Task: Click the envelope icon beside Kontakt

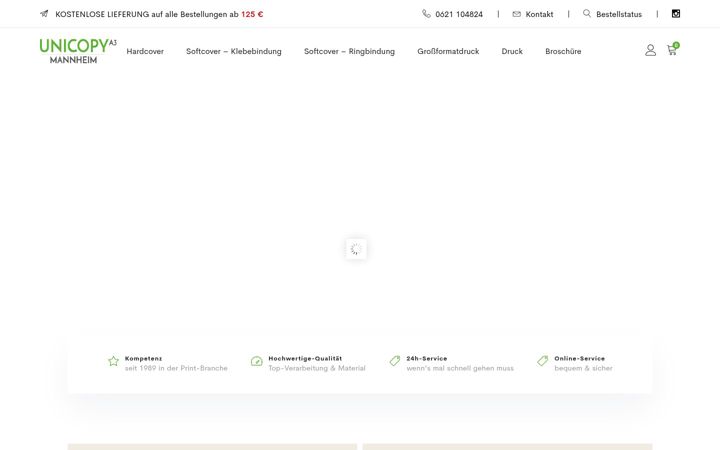Action: [517, 14]
